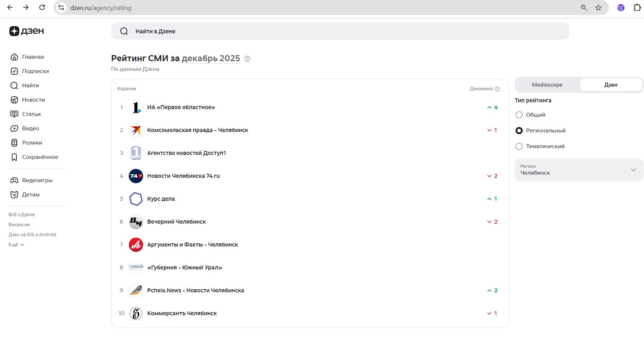Click the help icon next to Динамика
The width and height of the screenshot is (644, 341).
tap(497, 89)
